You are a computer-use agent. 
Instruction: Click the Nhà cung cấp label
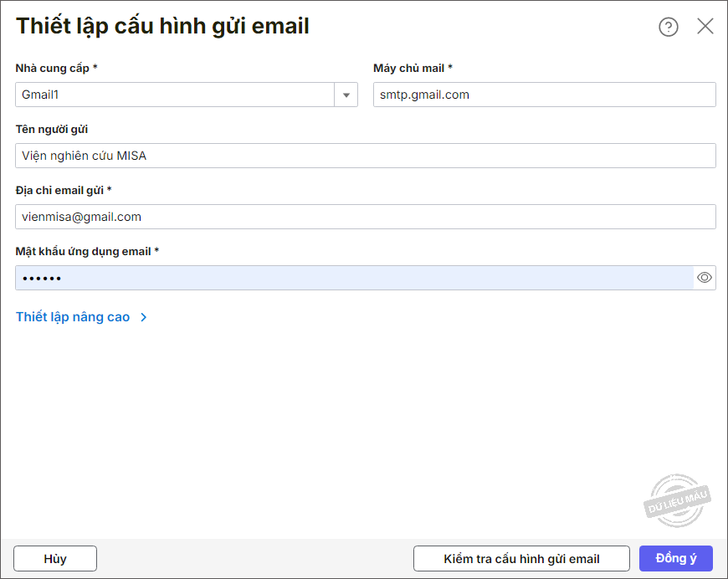click(x=56, y=68)
